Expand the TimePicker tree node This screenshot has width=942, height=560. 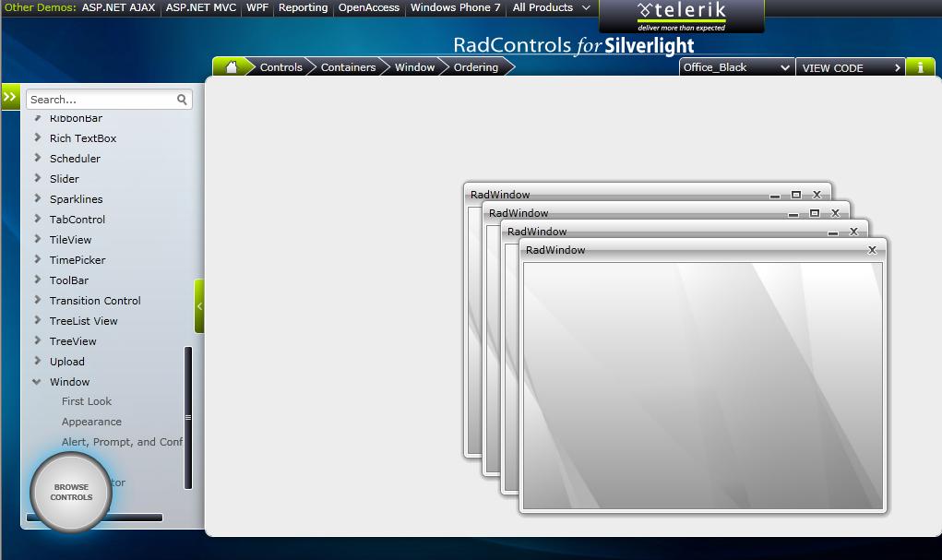tap(37, 259)
